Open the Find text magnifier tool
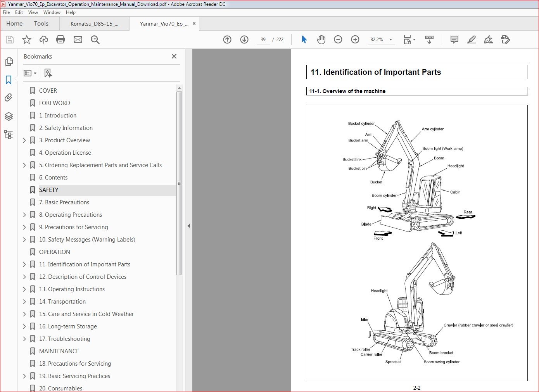The image size is (539, 392). point(95,40)
